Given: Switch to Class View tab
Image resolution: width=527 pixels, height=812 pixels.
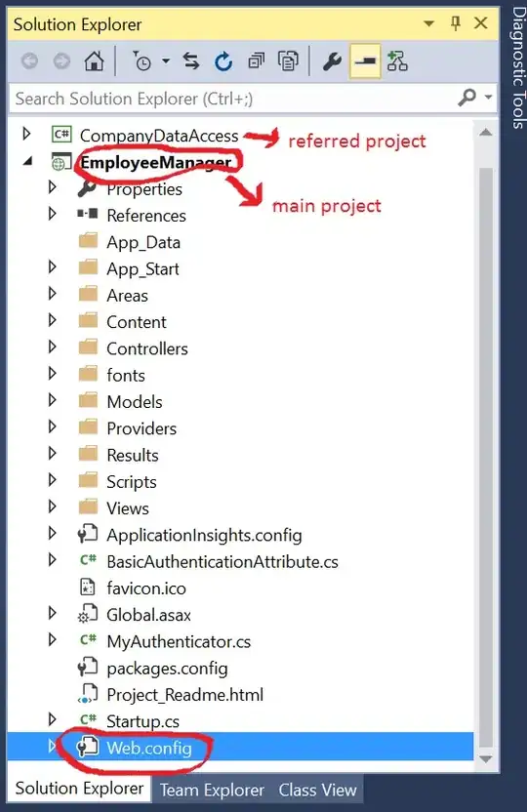Looking at the screenshot, I should [x=317, y=790].
